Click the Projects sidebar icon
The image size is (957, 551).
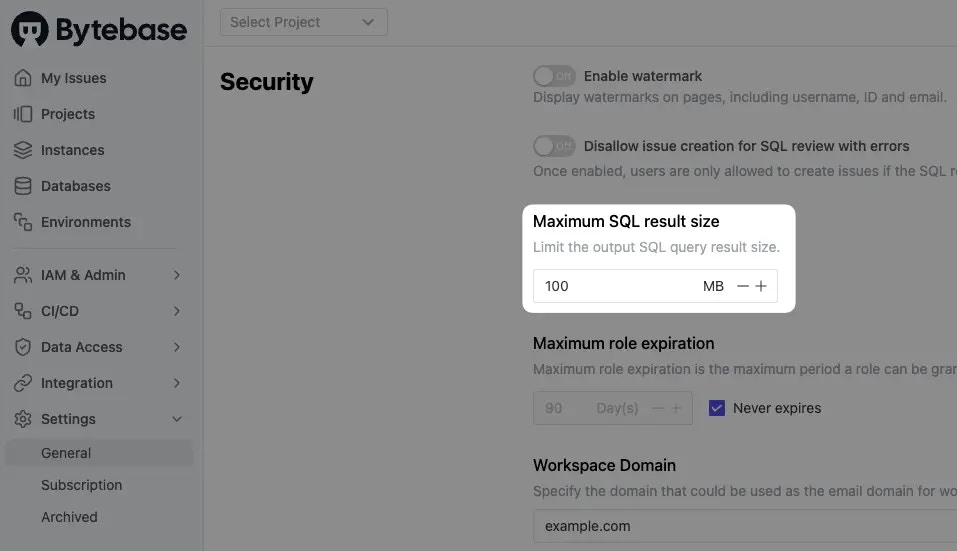[x=23, y=114]
